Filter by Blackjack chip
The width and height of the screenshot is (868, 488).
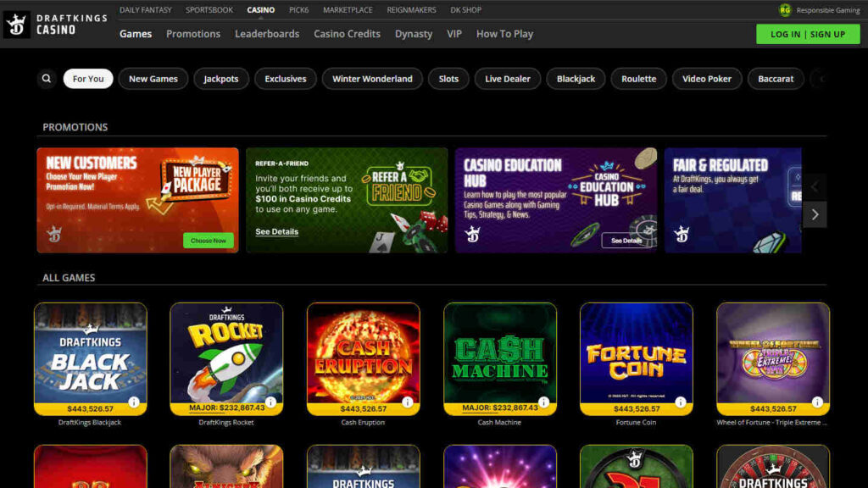(x=576, y=79)
